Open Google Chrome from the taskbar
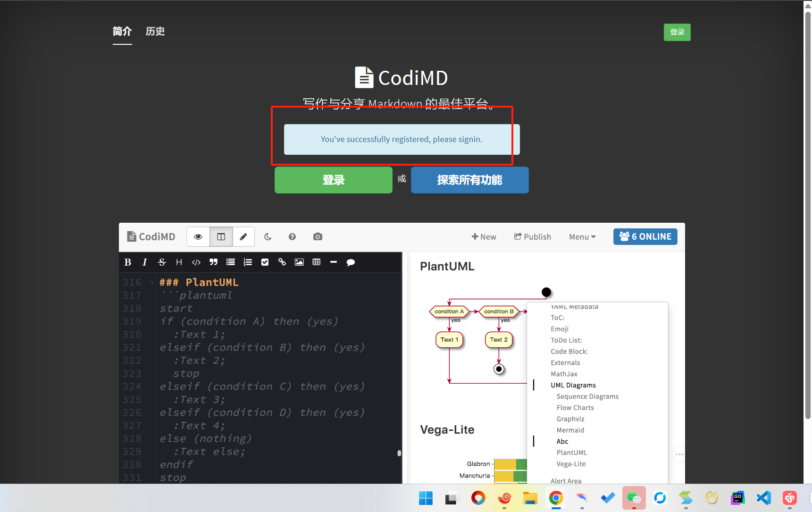The height and width of the screenshot is (512, 812). pyautogui.click(x=556, y=498)
